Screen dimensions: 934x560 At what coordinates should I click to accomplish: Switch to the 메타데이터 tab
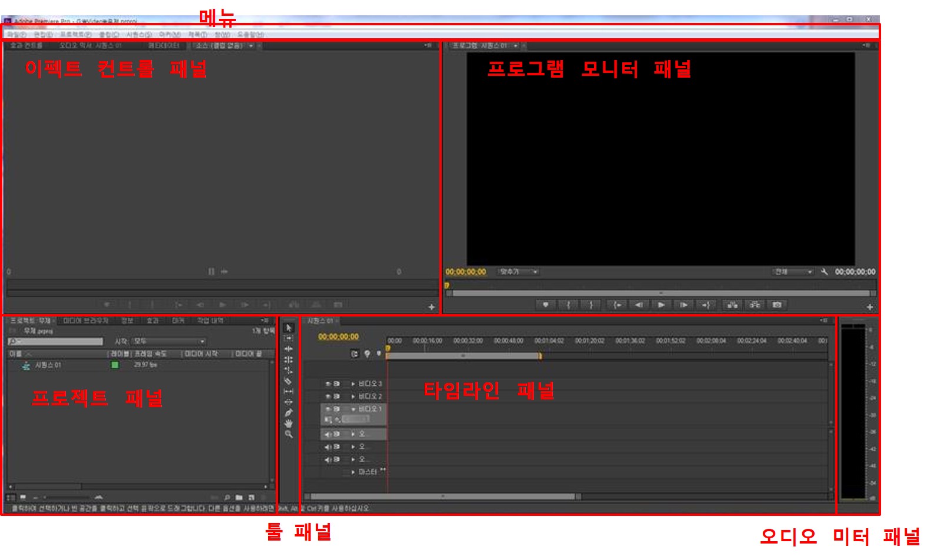point(164,45)
